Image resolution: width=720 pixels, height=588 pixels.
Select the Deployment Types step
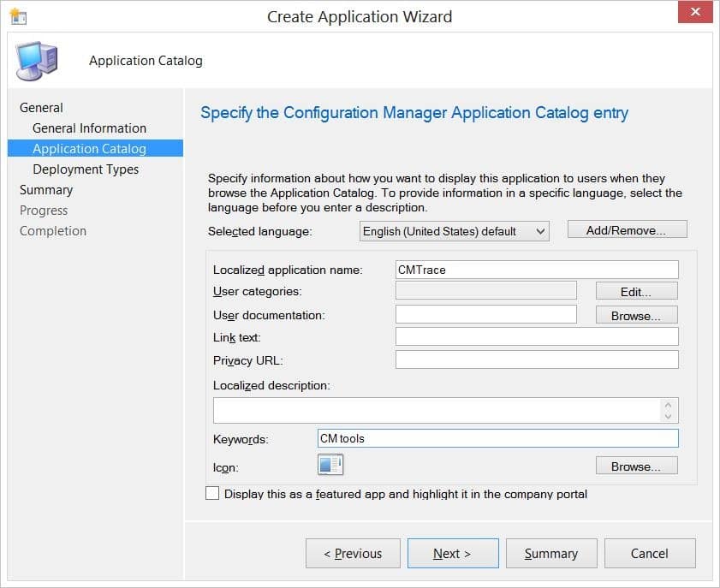(86, 169)
